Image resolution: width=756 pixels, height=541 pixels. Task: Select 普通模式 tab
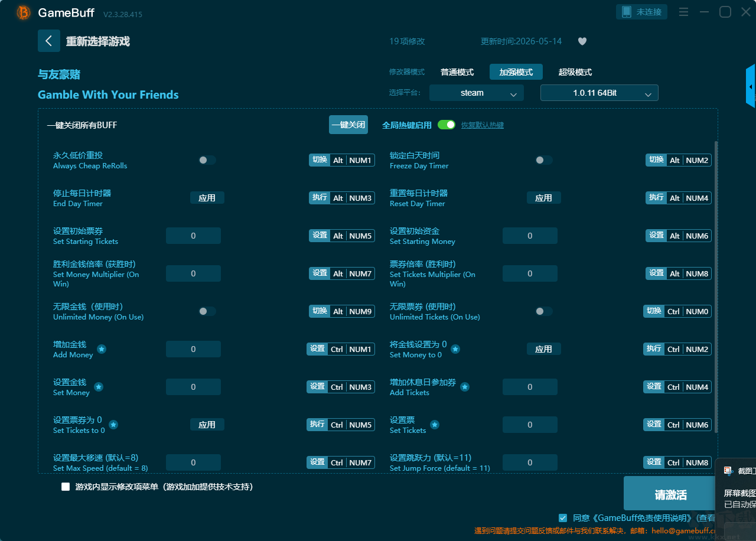457,72
